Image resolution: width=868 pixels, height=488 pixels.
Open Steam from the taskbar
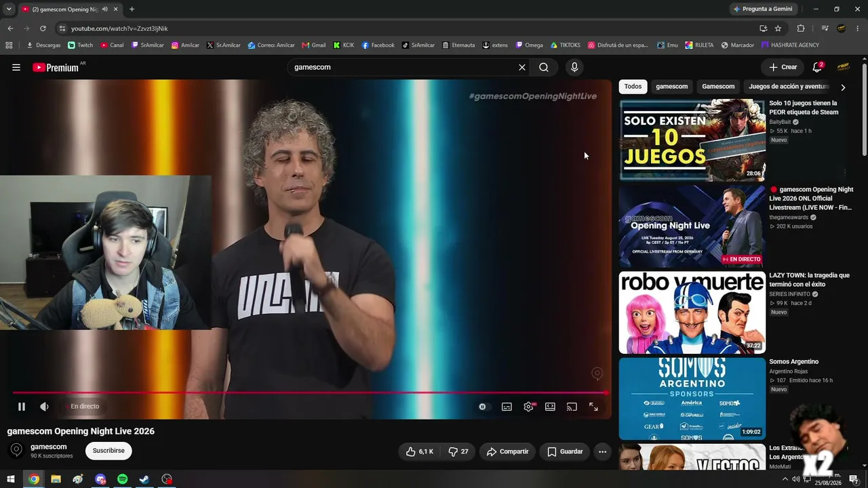pos(144,479)
